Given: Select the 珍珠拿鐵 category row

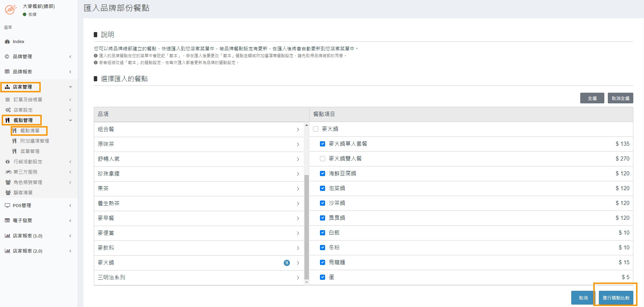Looking at the screenshot, I should tap(199, 174).
